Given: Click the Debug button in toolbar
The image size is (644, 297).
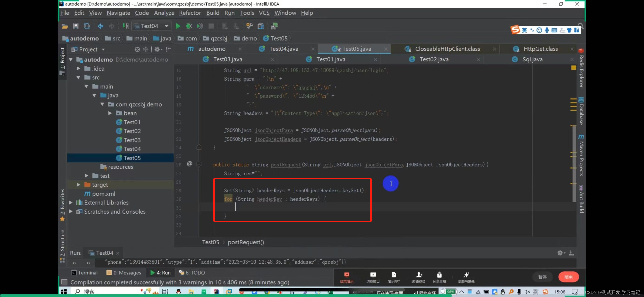Looking at the screenshot, I should coord(189,26).
